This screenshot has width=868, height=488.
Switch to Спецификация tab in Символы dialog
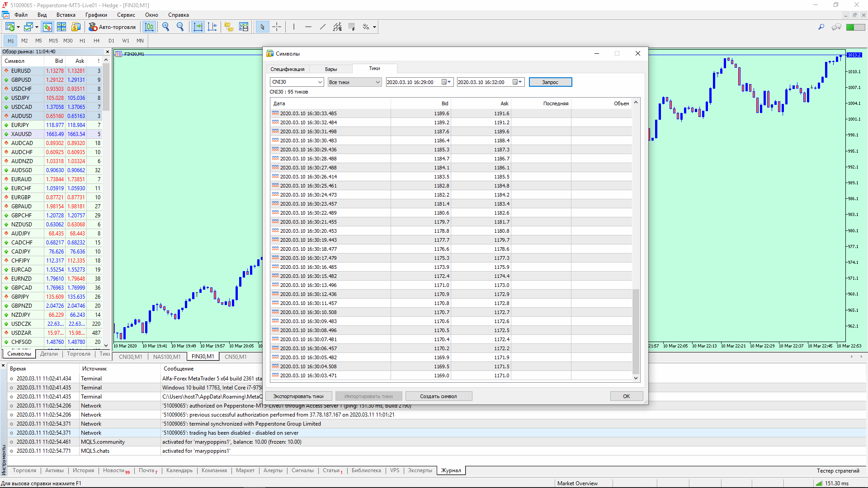point(288,69)
